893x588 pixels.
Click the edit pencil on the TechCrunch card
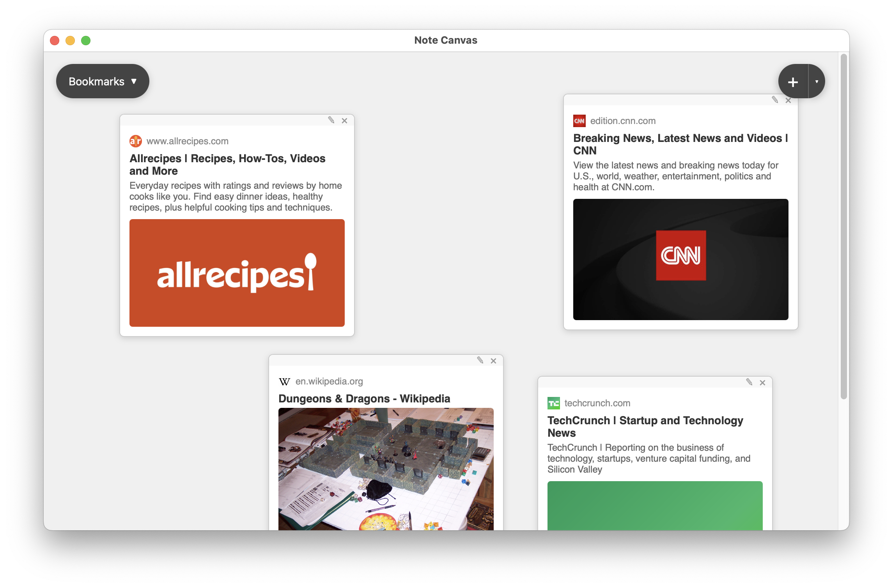point(749,382)
